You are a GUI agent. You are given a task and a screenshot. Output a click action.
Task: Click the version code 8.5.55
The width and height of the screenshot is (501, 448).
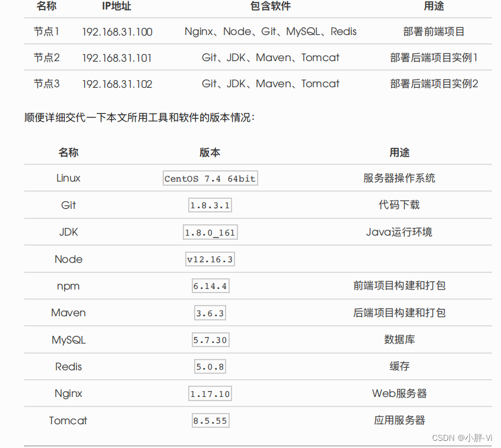pos(211,421)
